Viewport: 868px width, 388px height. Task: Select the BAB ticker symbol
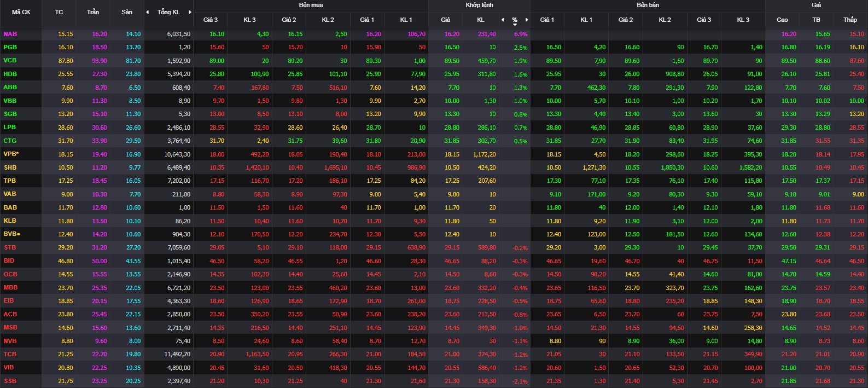[x=10, y=207]
